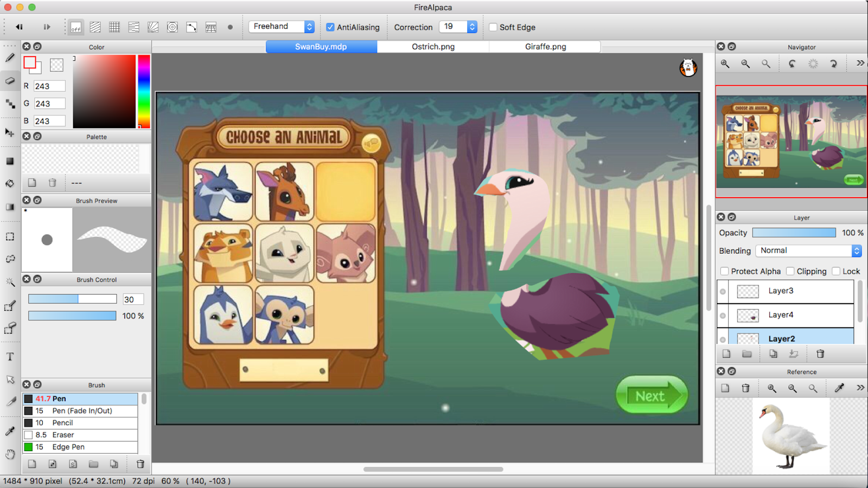The image size is (868, 488).
Task: Adjust the layer Opacity slider
Action: point(794,233)
